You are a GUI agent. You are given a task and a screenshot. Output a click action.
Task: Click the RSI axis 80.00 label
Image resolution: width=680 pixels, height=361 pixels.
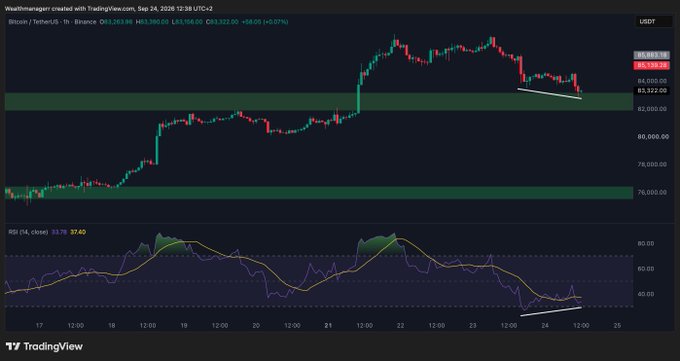(x=646, y=243)
